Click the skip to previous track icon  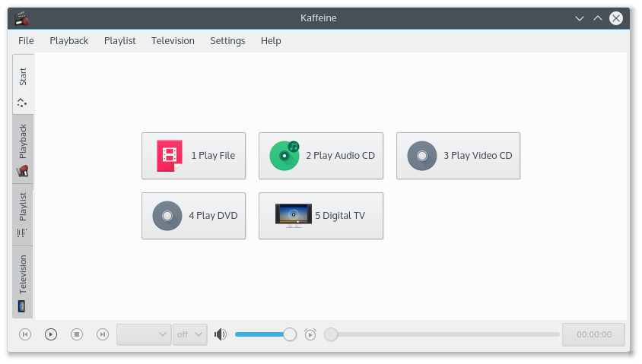click(25, 334)
